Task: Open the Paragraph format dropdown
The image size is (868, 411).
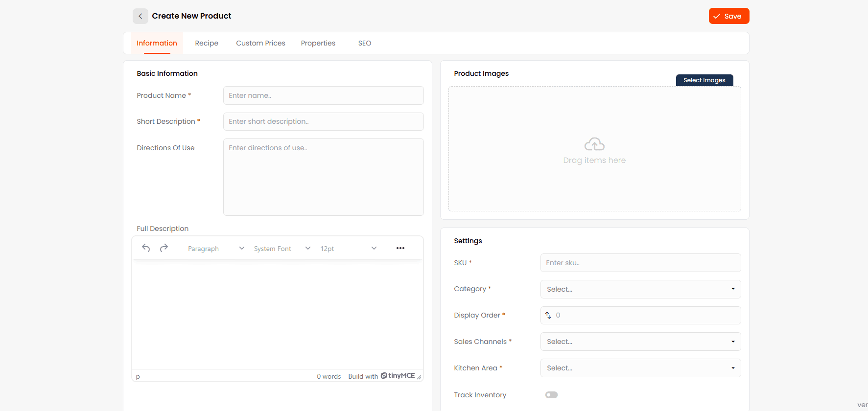Action: tap(215, 249)
